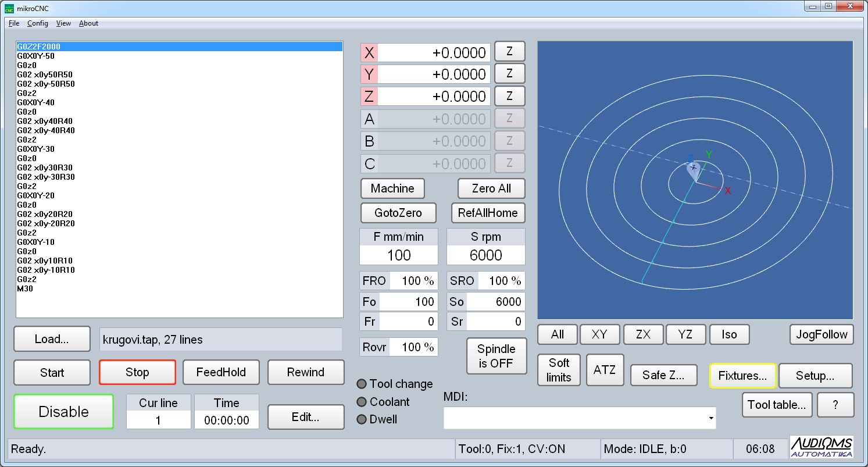The height and width of the screenshot is (467, 868).
Task: Open the Config menu
Action: pos(38,23)
